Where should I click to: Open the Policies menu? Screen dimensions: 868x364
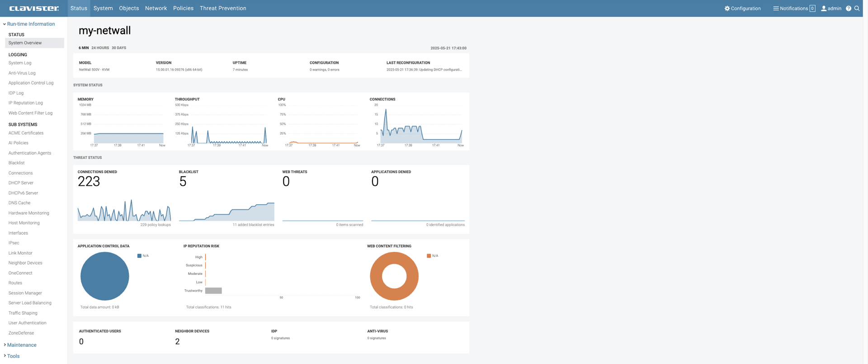pos(183,8)
